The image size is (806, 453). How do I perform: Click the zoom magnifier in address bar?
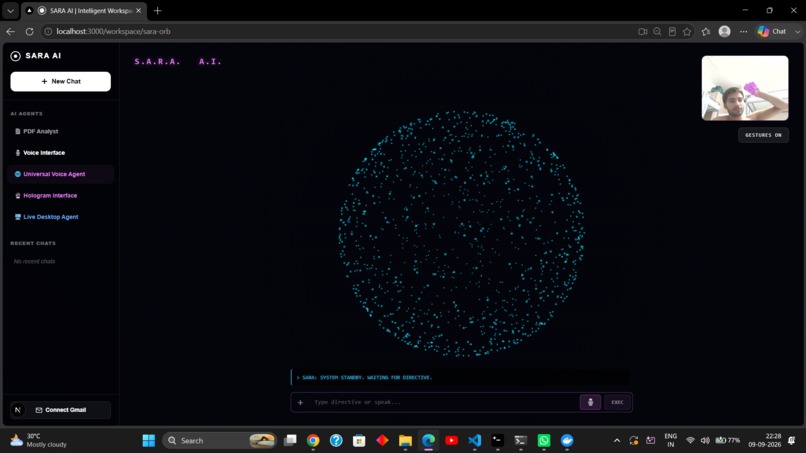pos(657,31)
